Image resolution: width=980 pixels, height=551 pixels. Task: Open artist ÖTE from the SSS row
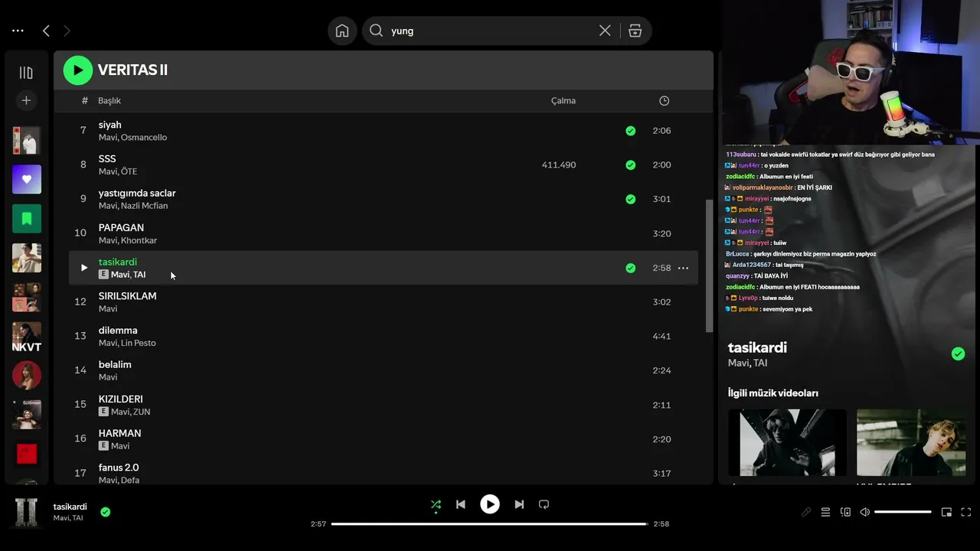(129, 171)
